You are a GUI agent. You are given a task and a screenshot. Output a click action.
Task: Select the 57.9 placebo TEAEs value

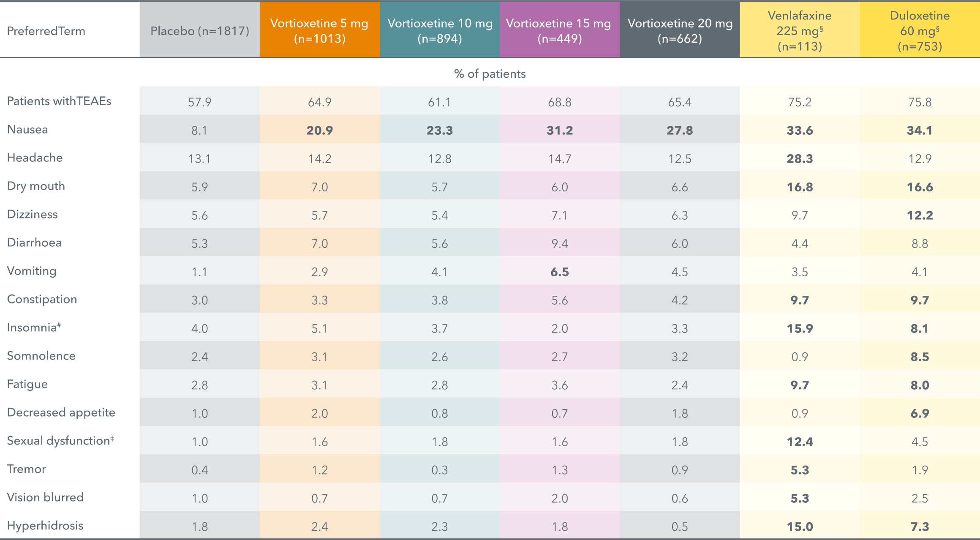199,102
